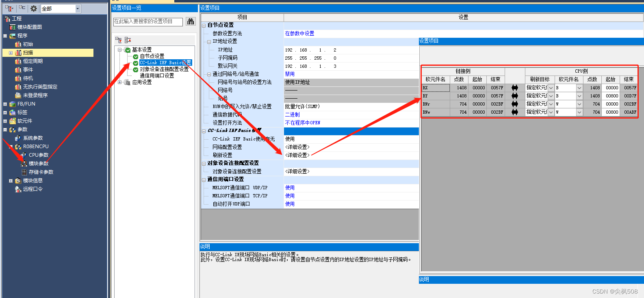This screenshot has width=644, height=298.
Task: Expand 应用设置 in the settings list
Action: [120, 82]
